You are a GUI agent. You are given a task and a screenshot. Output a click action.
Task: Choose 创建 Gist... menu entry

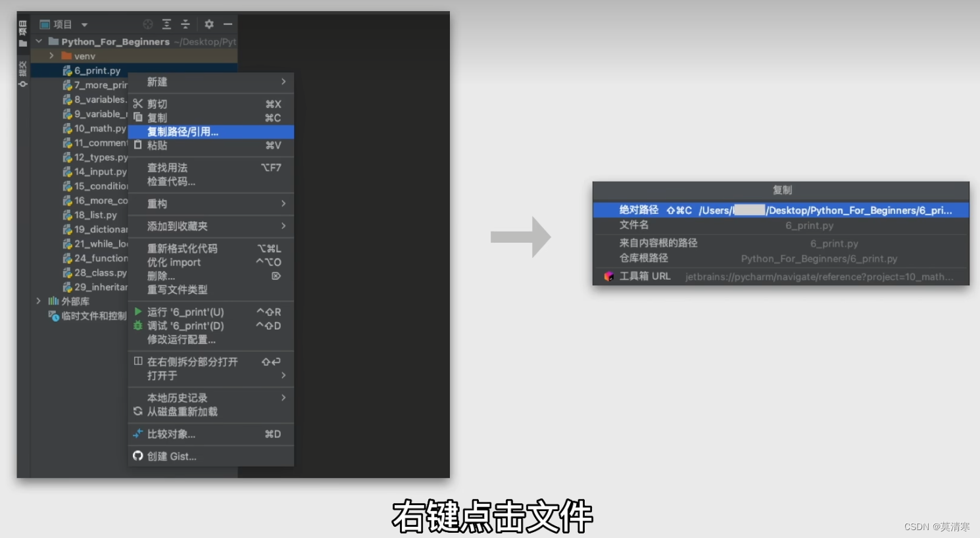[211, 456]
